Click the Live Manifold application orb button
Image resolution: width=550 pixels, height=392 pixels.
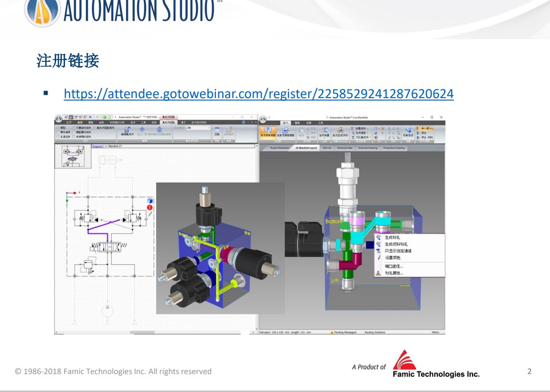click(x=263, y=119)
